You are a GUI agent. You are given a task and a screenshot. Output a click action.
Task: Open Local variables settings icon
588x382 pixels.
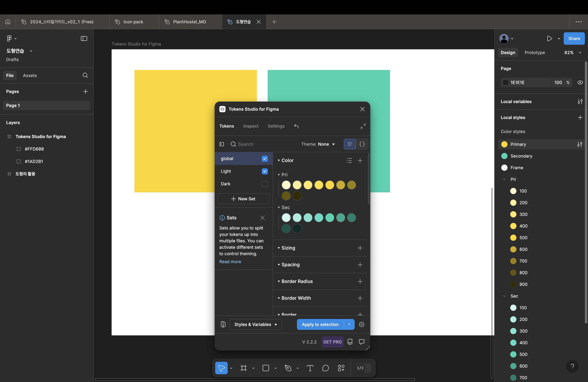tap(580, 102)
